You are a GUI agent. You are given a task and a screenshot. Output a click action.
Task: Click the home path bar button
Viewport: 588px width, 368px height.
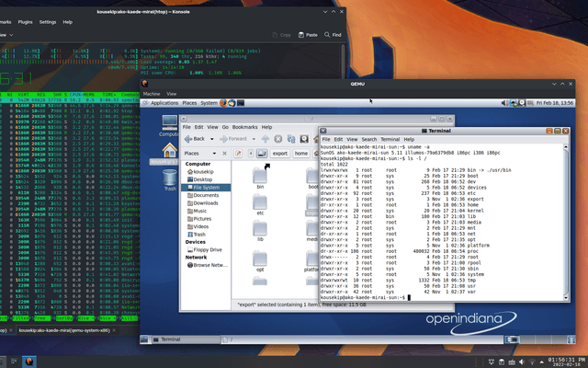(x=301, y=154)
